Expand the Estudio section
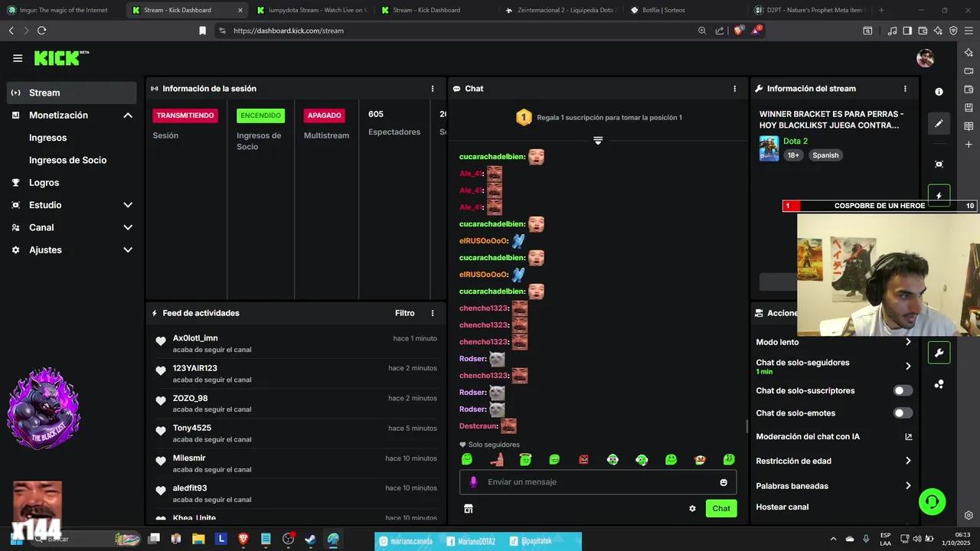 tap(128, 205)
